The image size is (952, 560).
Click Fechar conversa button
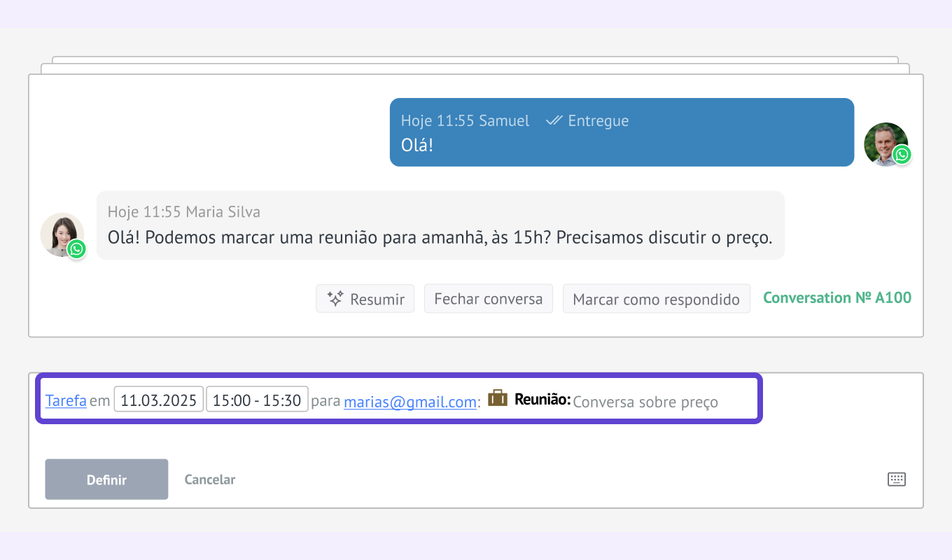coord(489,299)
